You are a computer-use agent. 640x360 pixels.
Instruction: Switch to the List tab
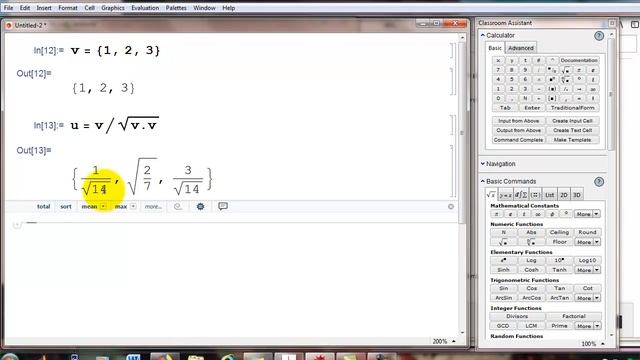tap(550, 195)
